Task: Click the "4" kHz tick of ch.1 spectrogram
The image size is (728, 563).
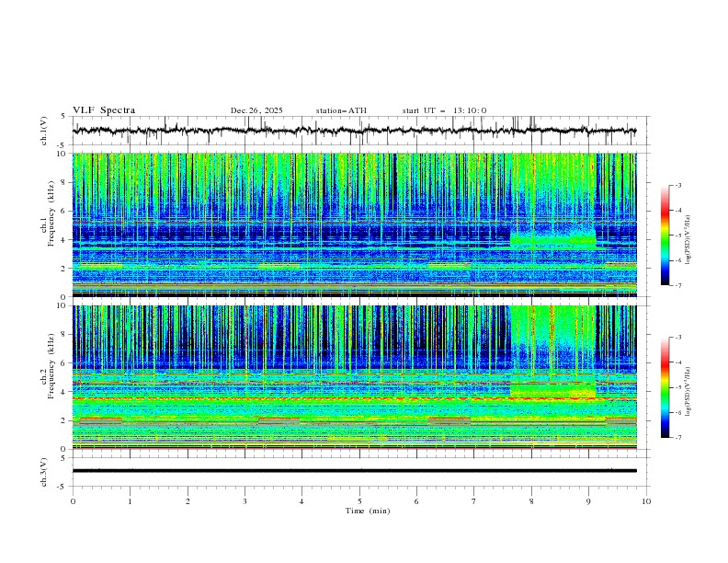Action: point(65,240)
